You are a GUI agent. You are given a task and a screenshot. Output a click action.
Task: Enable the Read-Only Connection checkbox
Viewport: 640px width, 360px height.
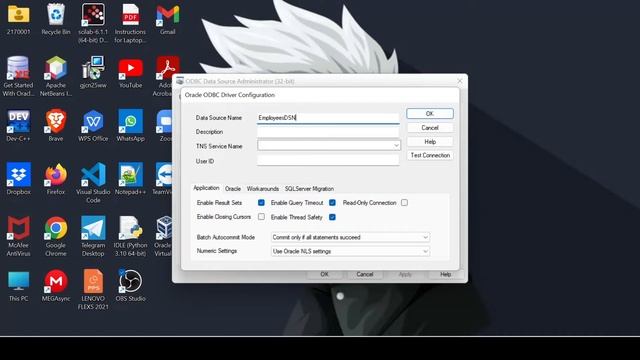(404, 202)
